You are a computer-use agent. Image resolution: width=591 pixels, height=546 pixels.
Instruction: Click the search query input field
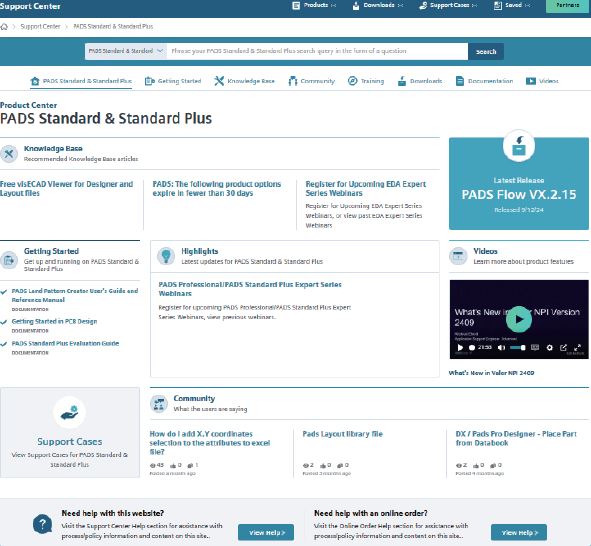[317, 51]
